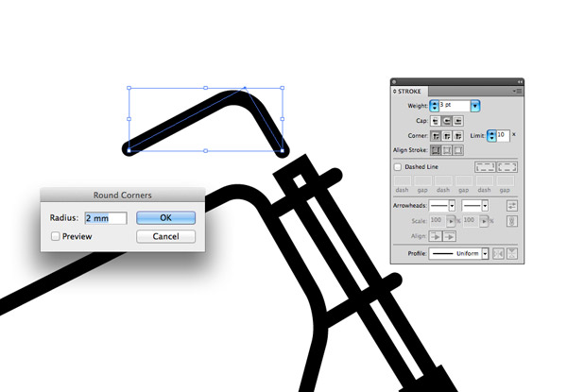567x392 pixels.
Task: Place arrow tip at path end icon
Action: tap(449, 237)
